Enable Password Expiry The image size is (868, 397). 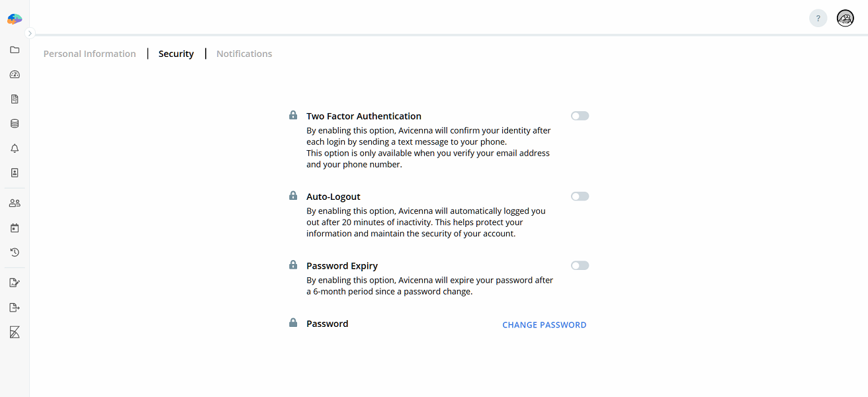tap(580, 265)
